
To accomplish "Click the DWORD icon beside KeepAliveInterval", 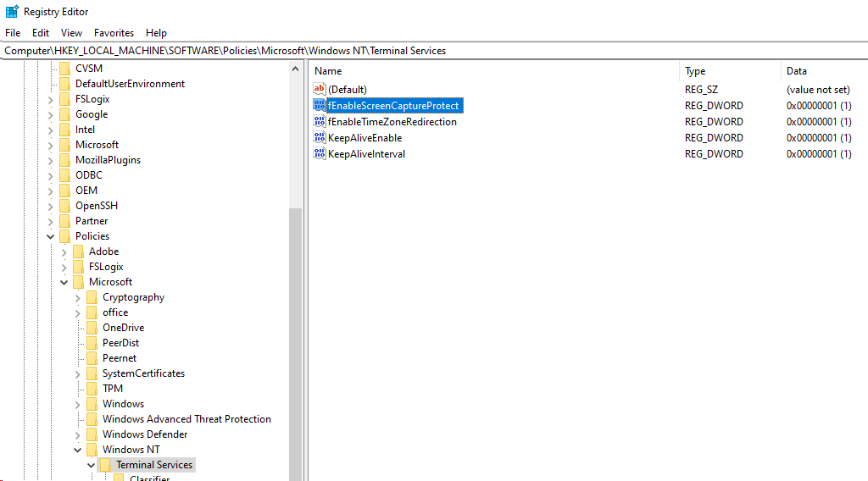I will [x=320, y=154].
